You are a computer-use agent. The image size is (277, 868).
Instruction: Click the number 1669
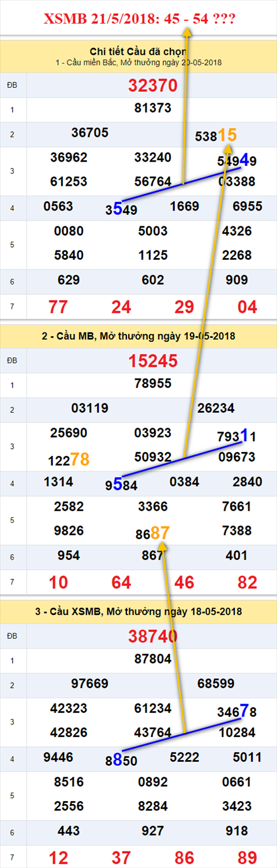(x=184, y=207)
